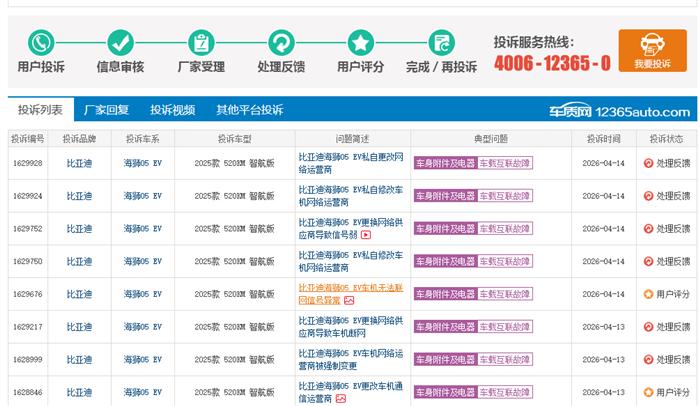Open the complaint title in row 1629928
Viewport: 700px width, 406px height.
(x=351, y=163)
